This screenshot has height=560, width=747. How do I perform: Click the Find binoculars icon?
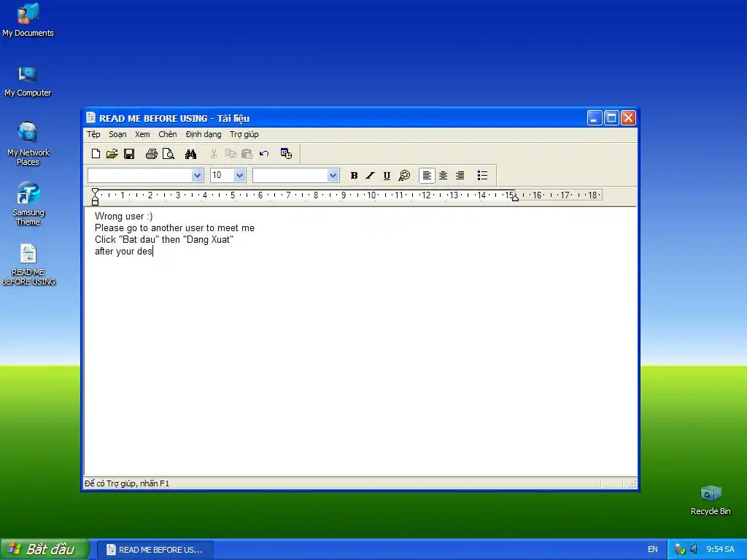click(190, 154)
